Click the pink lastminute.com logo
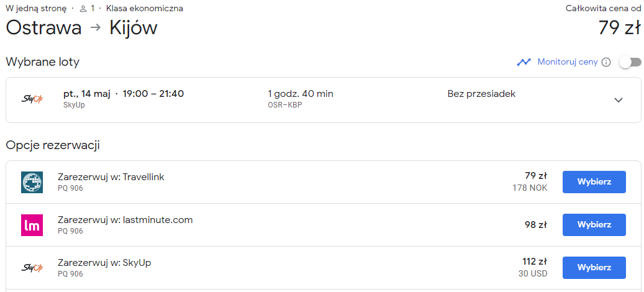Viewport: 644px width, 292px height. pyautogui.click(x=32, y=225)
